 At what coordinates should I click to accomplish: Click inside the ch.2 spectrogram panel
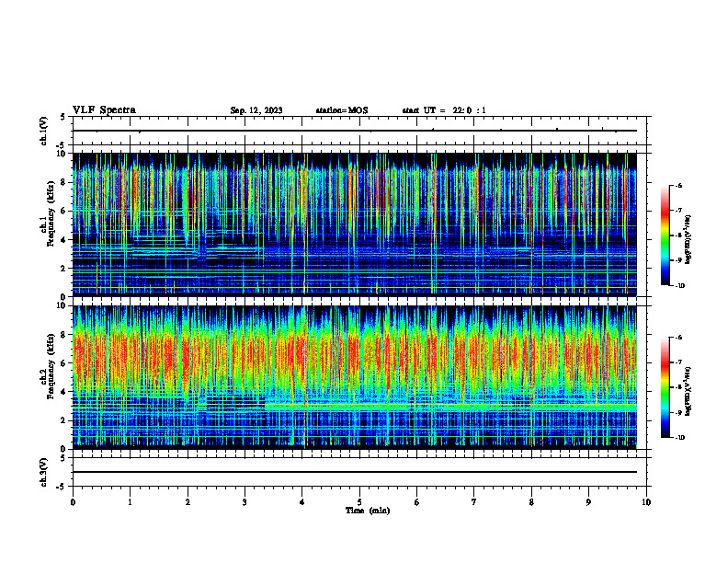pos(355,377)
